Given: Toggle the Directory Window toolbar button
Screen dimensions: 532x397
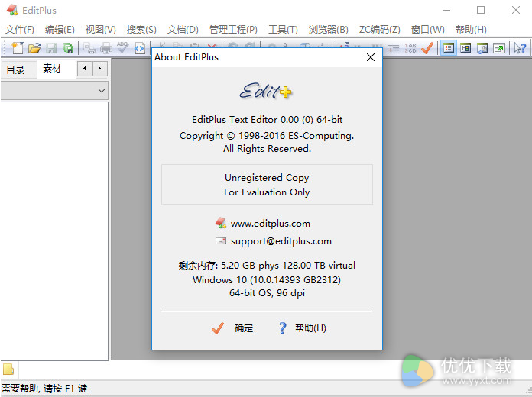Looking at the screenshot, I should click(x=449, y=48).
